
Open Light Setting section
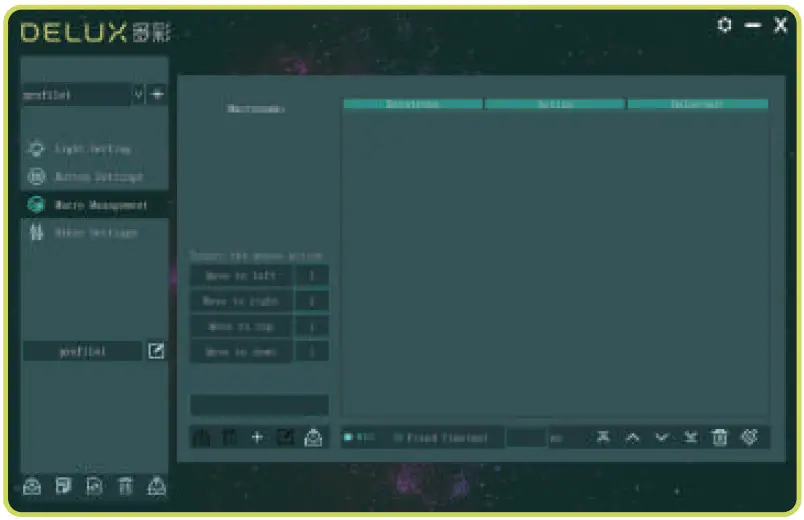click(93, 149)
